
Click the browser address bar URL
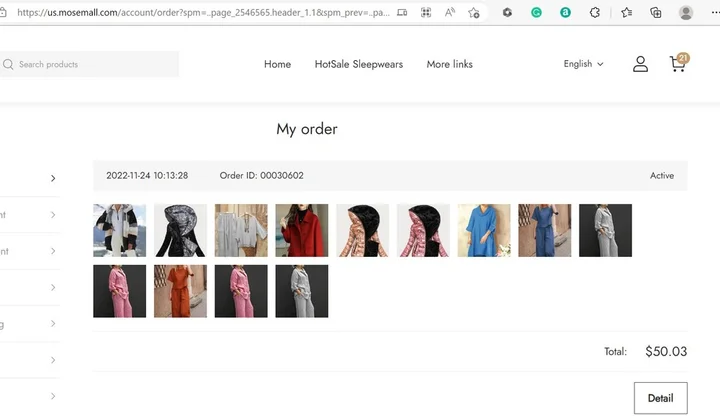click(203, 12)
